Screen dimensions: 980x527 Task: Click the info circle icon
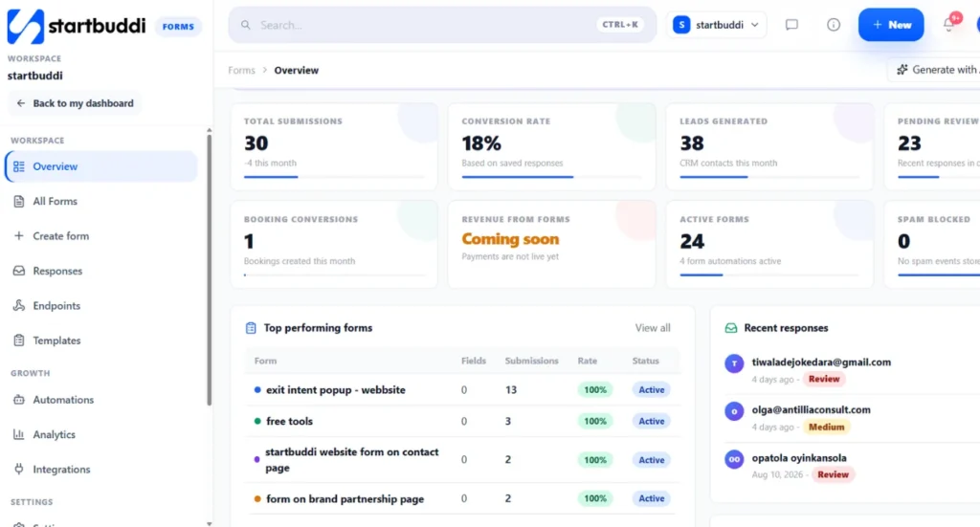point(834,25)
